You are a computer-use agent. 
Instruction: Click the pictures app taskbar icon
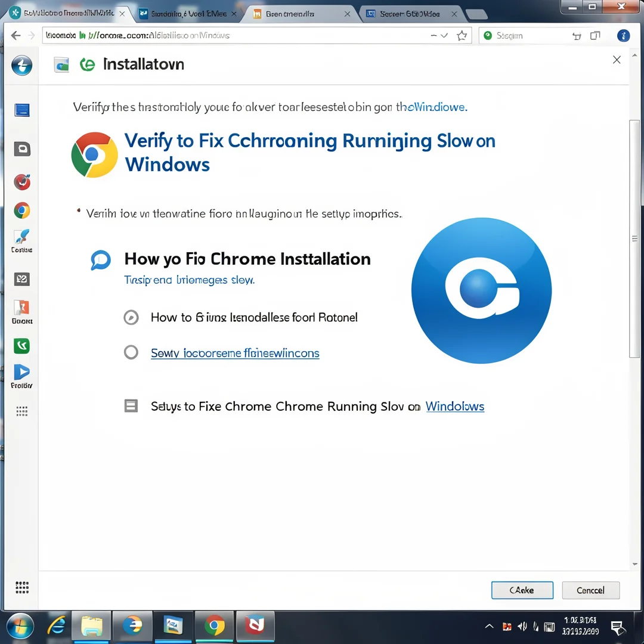click(173, 627)
